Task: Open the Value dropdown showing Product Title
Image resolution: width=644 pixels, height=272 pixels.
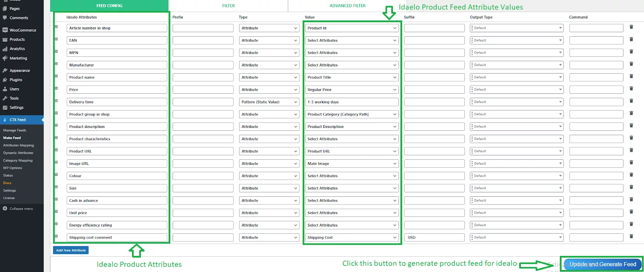Action: [x=352, y=77]
